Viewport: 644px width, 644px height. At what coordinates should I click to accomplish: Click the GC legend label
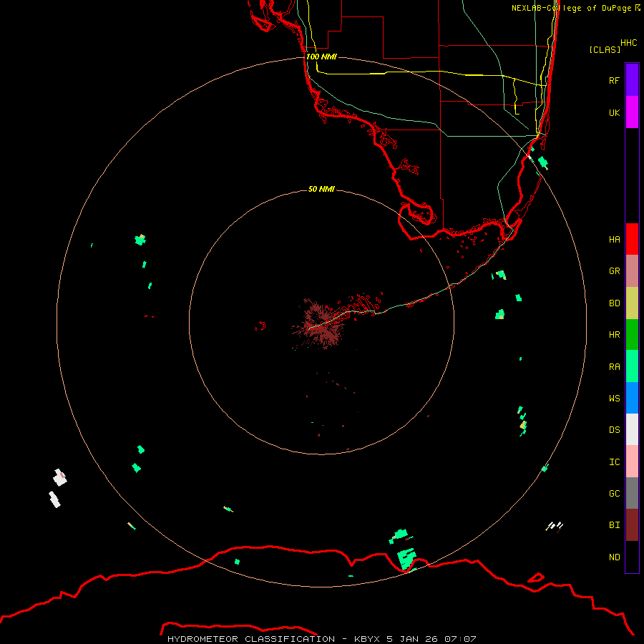[x=614, y=493]
